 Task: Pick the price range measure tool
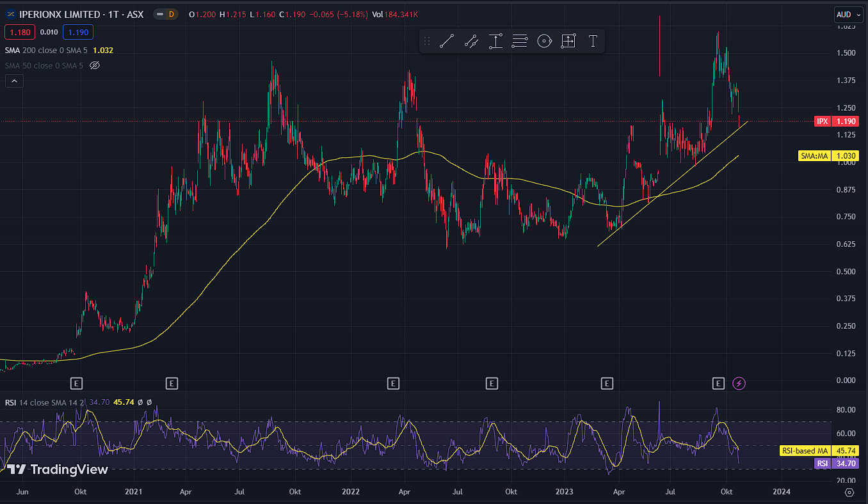495,42
